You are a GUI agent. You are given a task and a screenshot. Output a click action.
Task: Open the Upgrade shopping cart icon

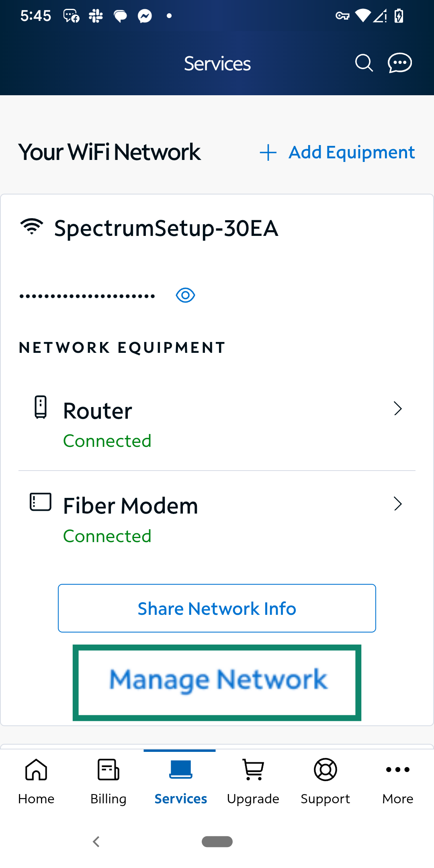(253, 770)
